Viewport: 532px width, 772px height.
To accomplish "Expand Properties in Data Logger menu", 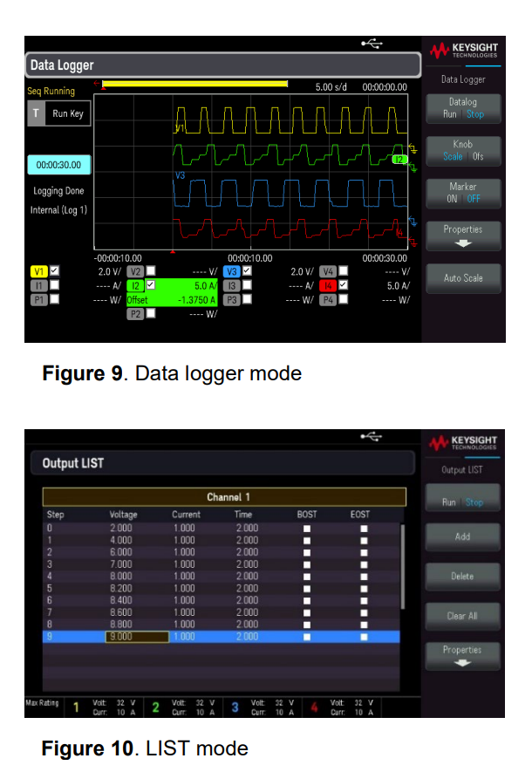I will pyautogui.click(x=462, y=235).
